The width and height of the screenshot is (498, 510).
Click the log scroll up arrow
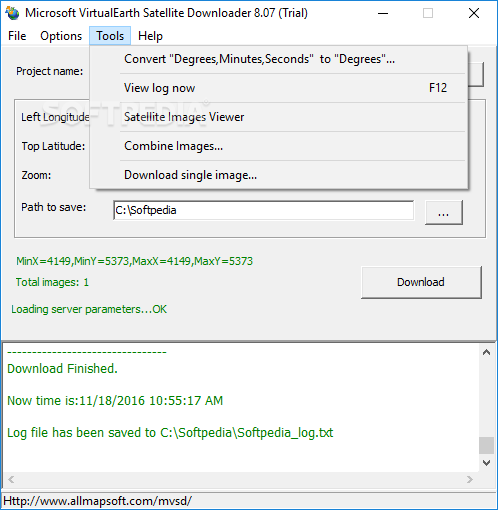pyautogui.click(x=486, y=352)
